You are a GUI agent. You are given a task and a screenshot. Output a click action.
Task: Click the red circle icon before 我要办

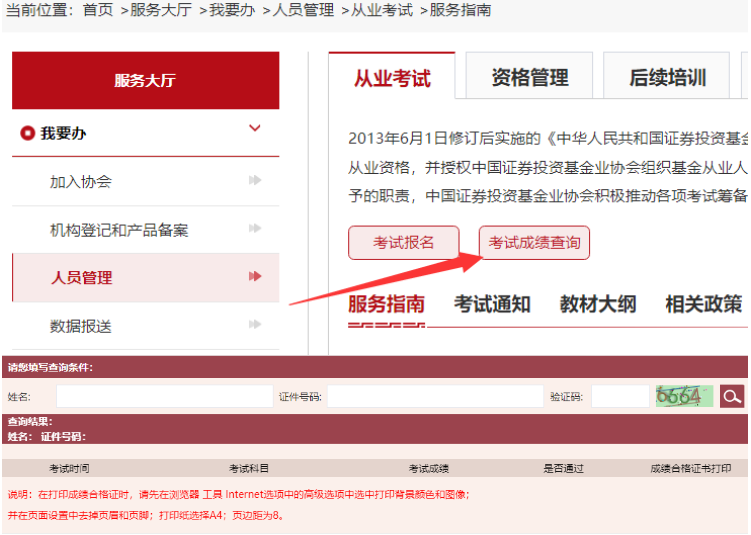click(x=27, y=133)
